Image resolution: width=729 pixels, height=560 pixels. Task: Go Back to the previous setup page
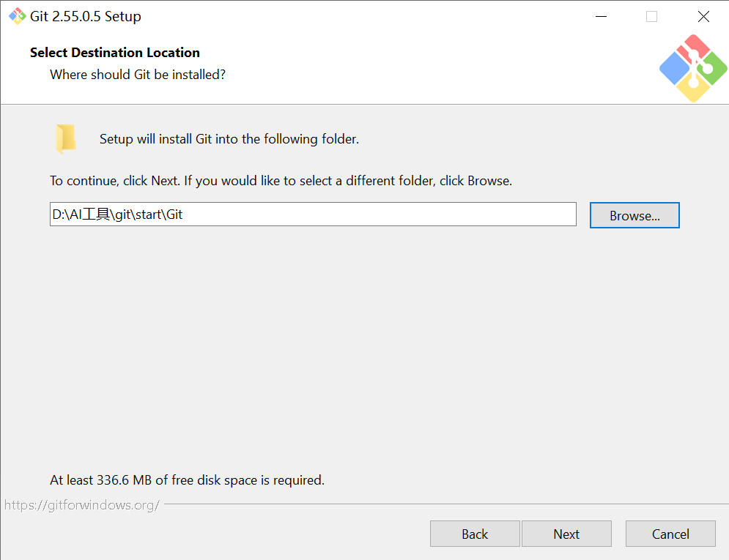click(x=475, y=534)
